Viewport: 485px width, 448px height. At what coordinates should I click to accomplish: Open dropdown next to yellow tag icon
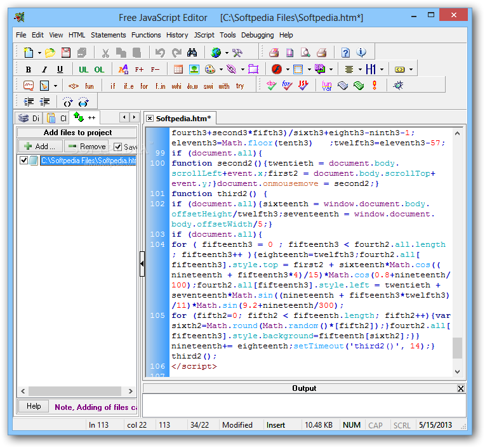[411, 70]
